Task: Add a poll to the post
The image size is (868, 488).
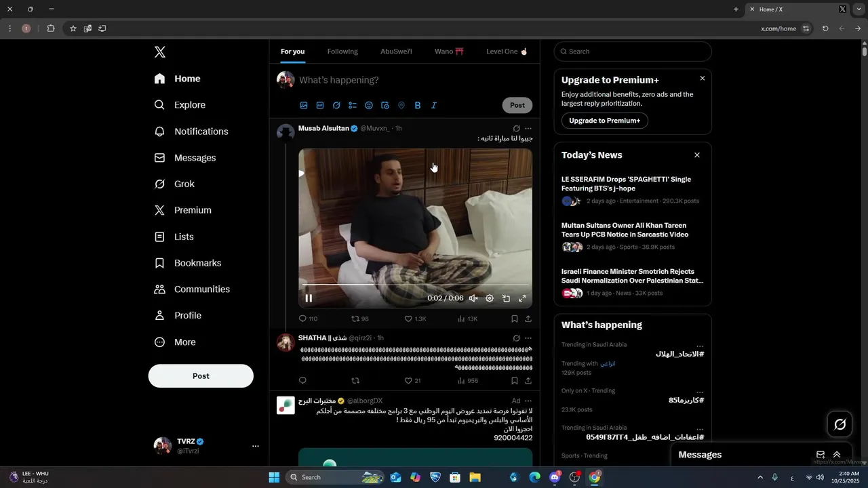Action: click(x=353, y=106)
